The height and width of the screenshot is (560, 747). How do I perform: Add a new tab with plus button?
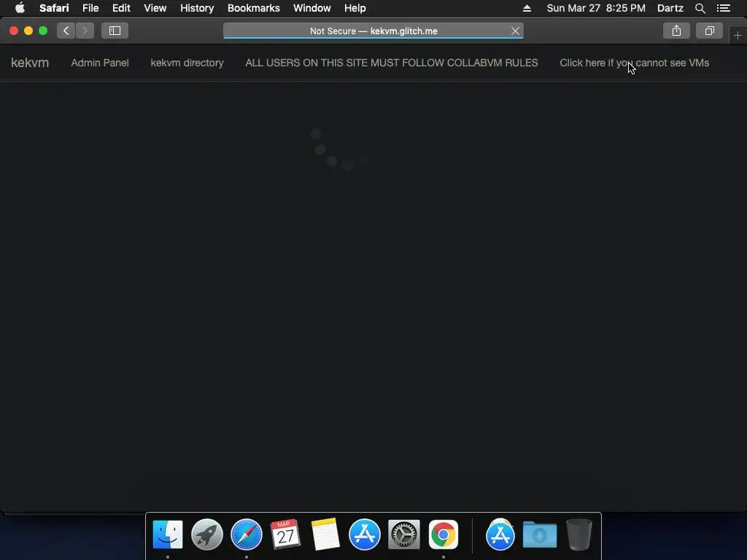738,35
